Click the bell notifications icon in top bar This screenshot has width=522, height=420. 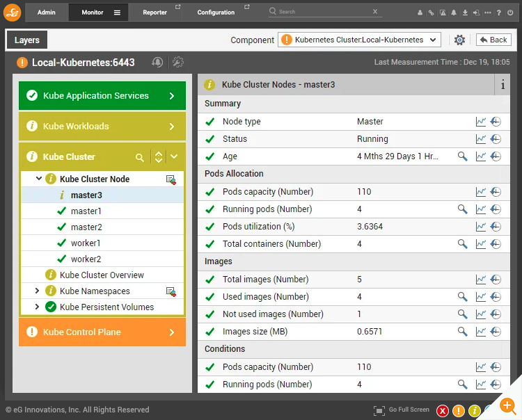click(454, 13)
